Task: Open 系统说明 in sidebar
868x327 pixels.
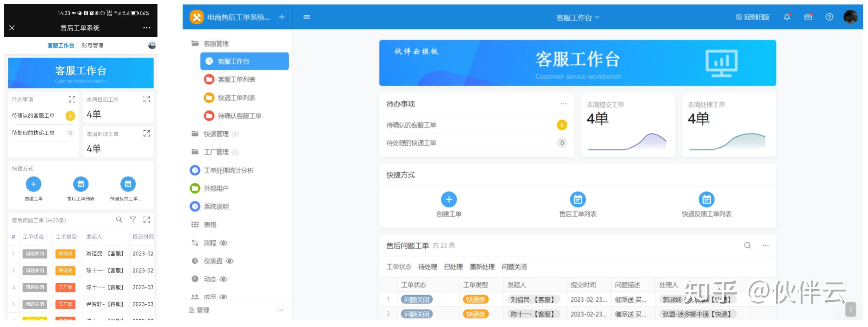Action: (209, 206)
